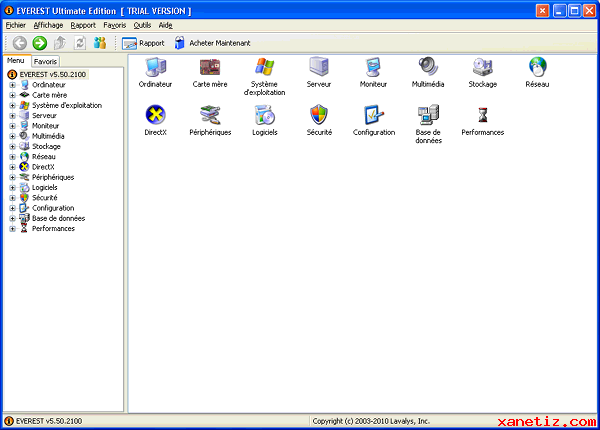The width and height of the screenshot is (600, 430).
Task: Open the Réseau globe icon in main pane
Action: [537, 67]
